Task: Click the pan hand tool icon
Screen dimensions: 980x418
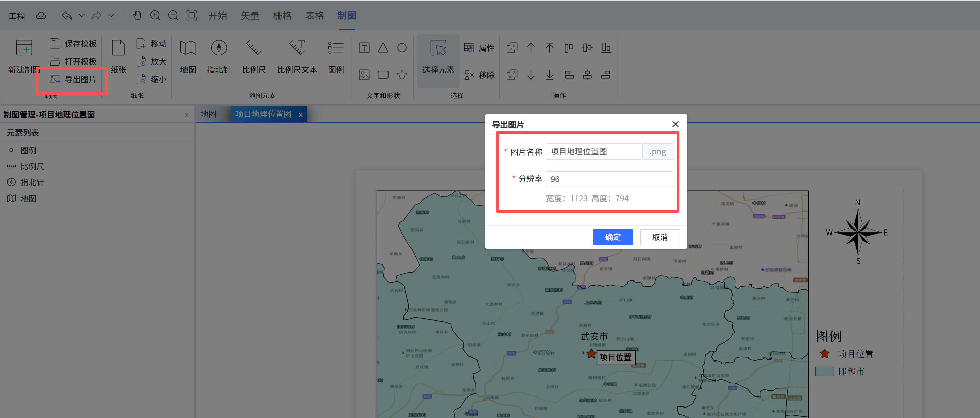Action: (137, 15)
